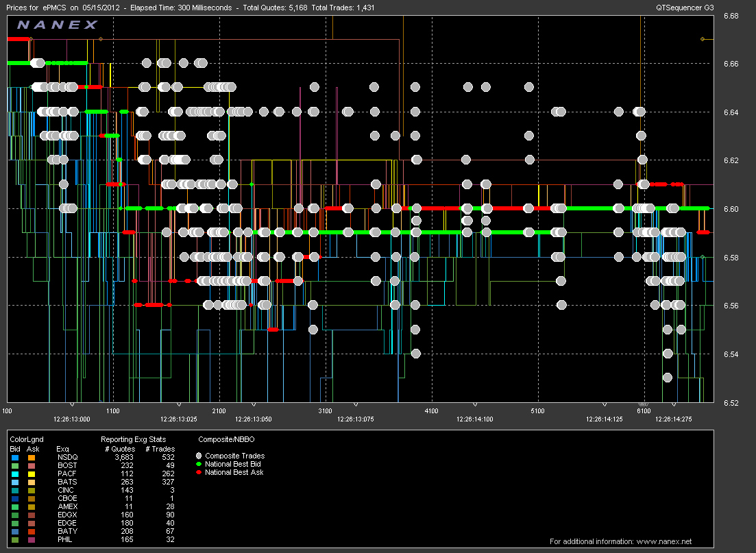Select the PACF exchange name
This screenshot has height=553, width=756.
click(x=67, y=474)
